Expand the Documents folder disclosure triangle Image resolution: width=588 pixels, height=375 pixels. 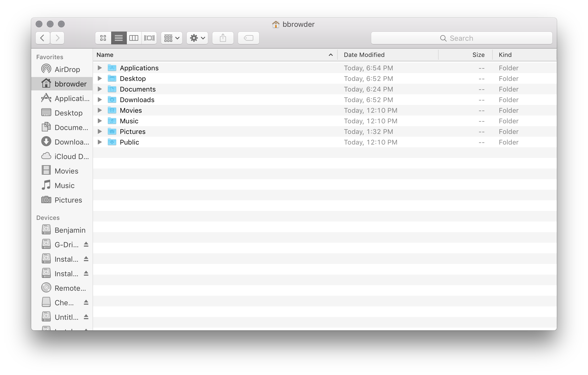(99, 89)
